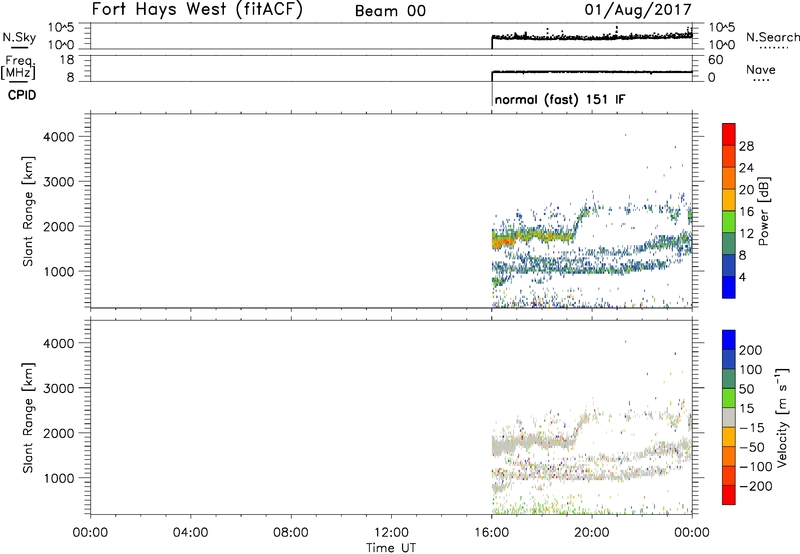Click the frequency trace line in the Freq panel
This screenshot has height=554, width=800.
coord(592,72)
